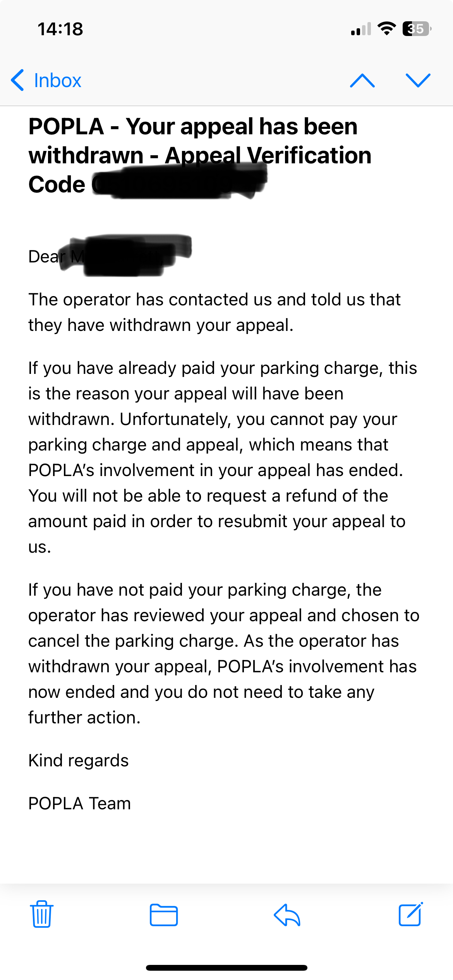Tap the 'Kind regards' sign-off
The width and height of the screenshot is (453, 980).
(79, 761)
